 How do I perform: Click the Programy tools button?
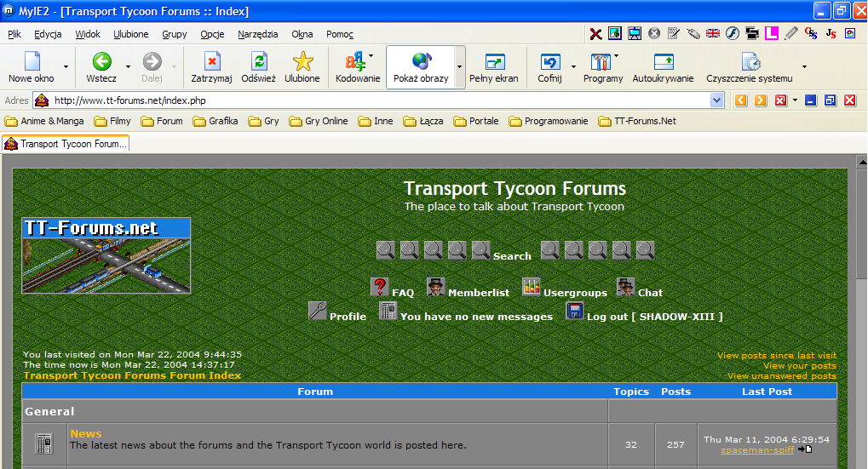click(603, 67)
